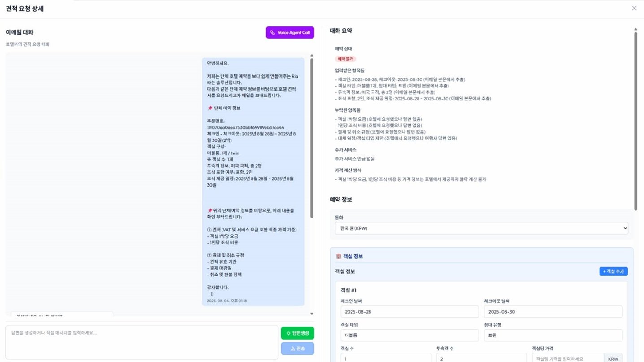Select the 체크아웃 날짜 field

point(553,312)
